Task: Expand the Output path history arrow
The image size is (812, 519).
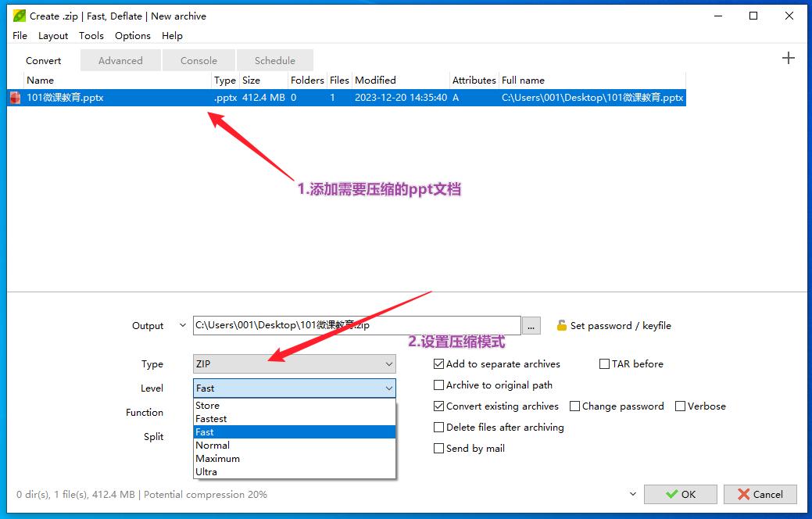Action: coord(183,326)
